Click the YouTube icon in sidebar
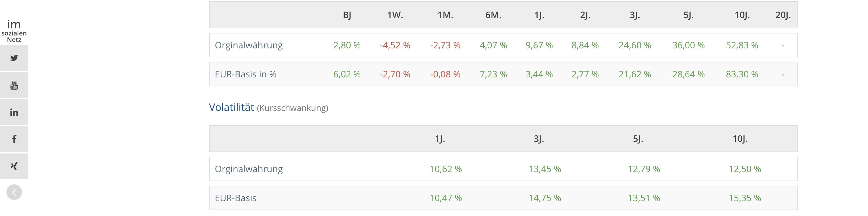The height and width of the screenshot is (216, 868). click(14, 85)
